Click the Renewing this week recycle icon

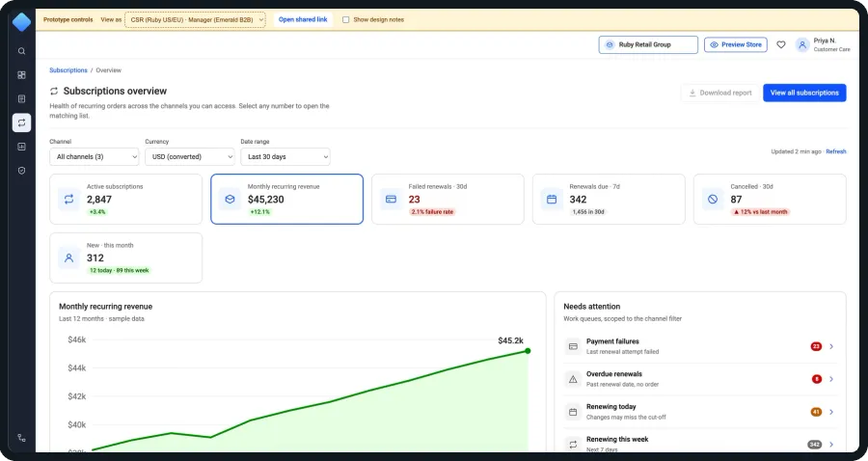point(573,445)
